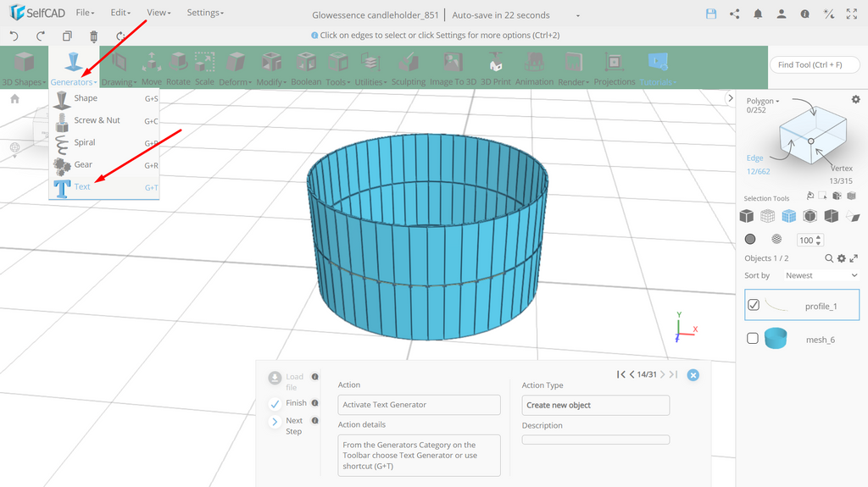Click the home view icon
868x487 pixels.
[x=15, y=98]
